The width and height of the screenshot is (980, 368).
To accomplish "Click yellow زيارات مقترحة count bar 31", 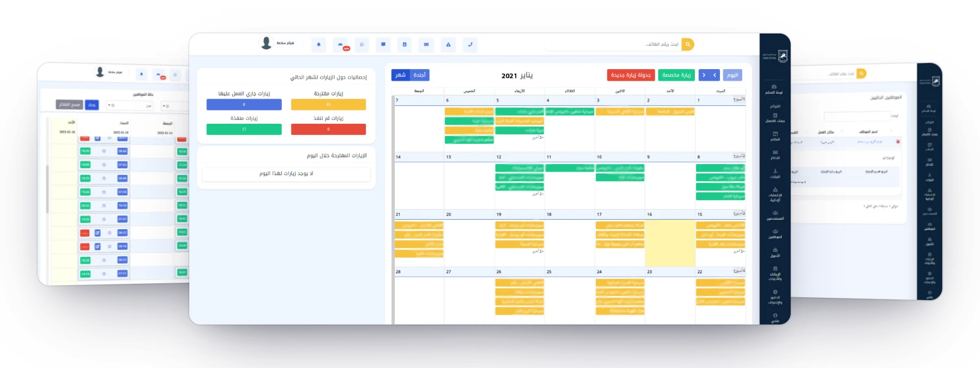I will tap(328, 104).
